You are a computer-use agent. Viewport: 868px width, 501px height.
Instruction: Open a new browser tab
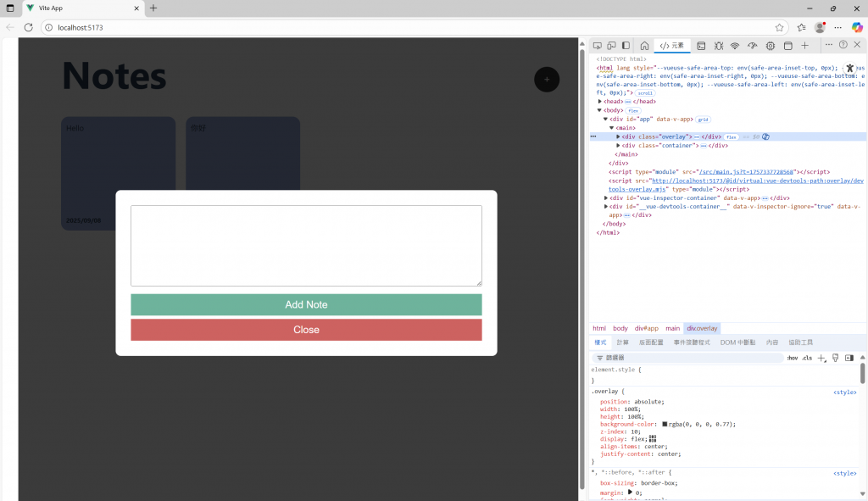click(x=153, y=8)
